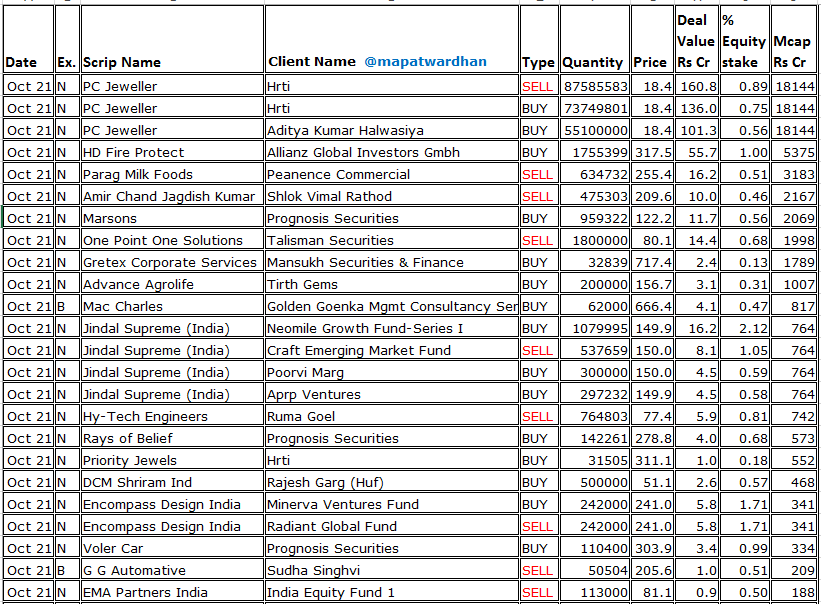Click deal value cell 55.7
This screenshot has width=821, height=604.
(697, 152)
